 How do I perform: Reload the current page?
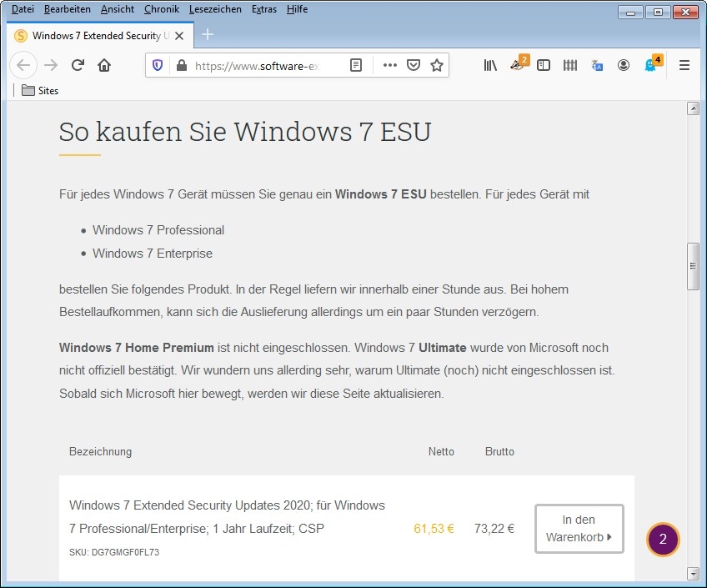coord(78,65)
